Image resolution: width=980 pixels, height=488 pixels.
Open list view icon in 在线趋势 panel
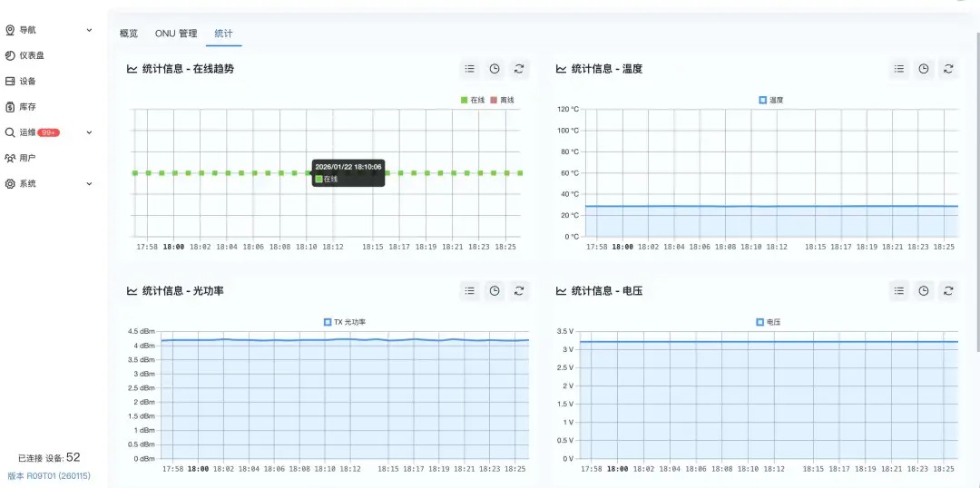469,68
